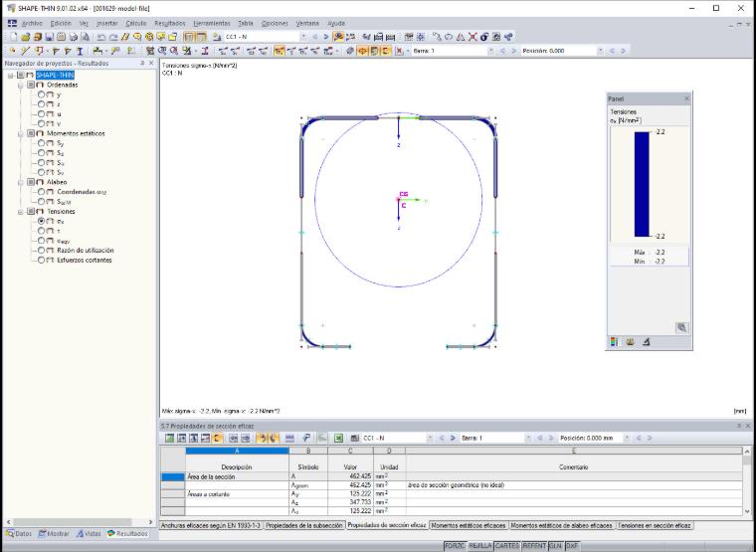Click the first table icon in results toolbar
Screen dimensions: 756x552
(x=169, y=438)
